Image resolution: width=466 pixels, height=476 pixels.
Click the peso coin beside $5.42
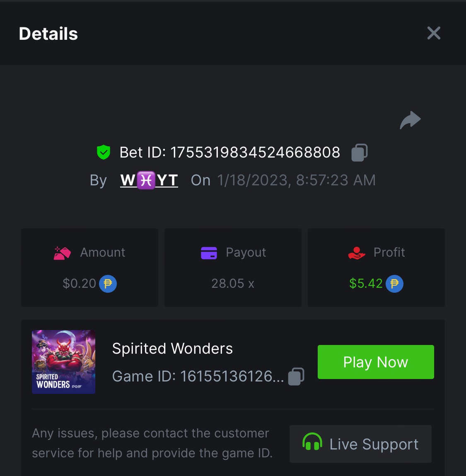pos(394,284)
